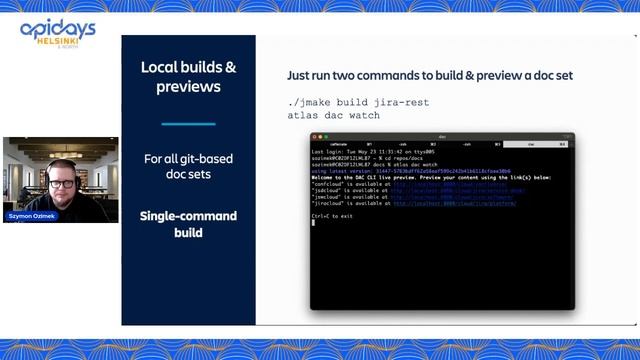This screenshot has width=640, height=360.
Task: Click the 'cd repos/docs' terminal line
Action: pos(367,158)
